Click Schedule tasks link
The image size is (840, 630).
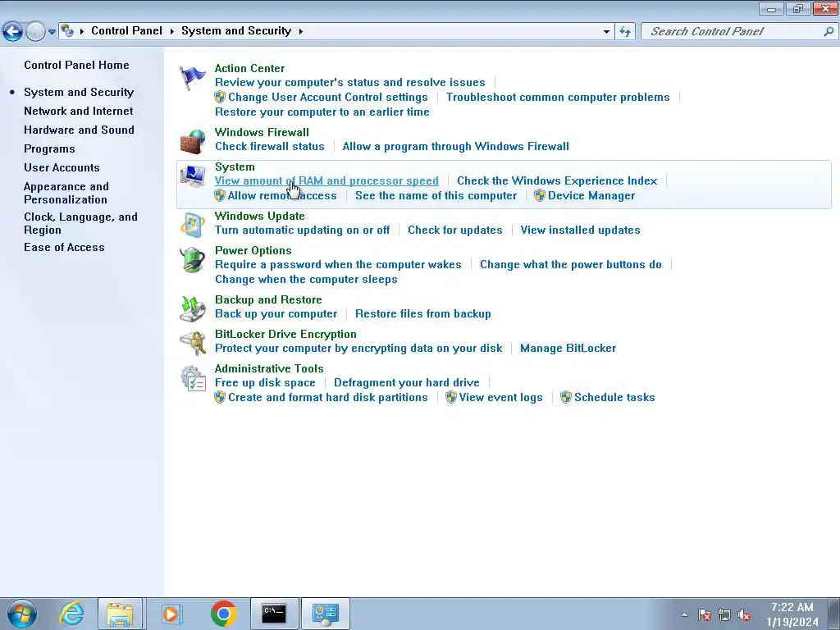coord(614,398)
